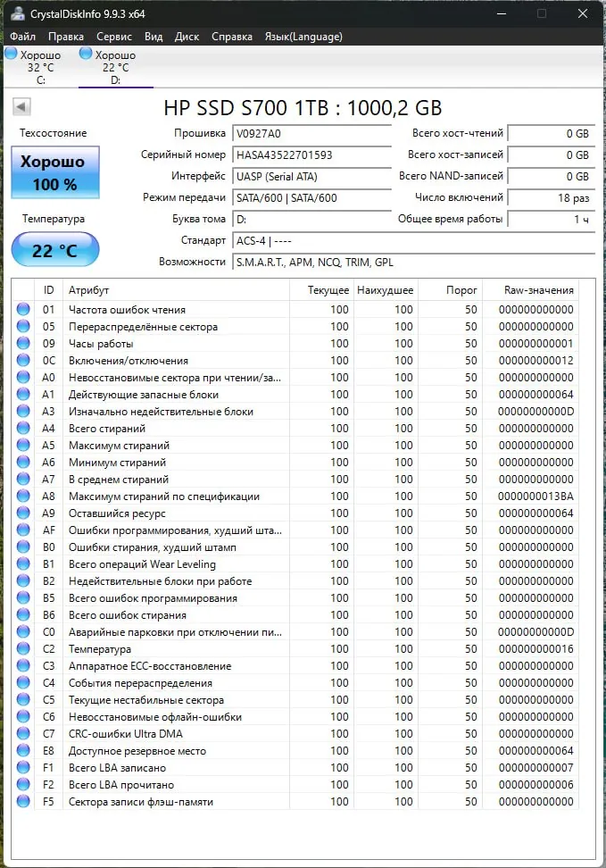This screenshot has height=868, width=606.
Task: Click the Число включений value 18 раз
Action: tap(552, 197)
